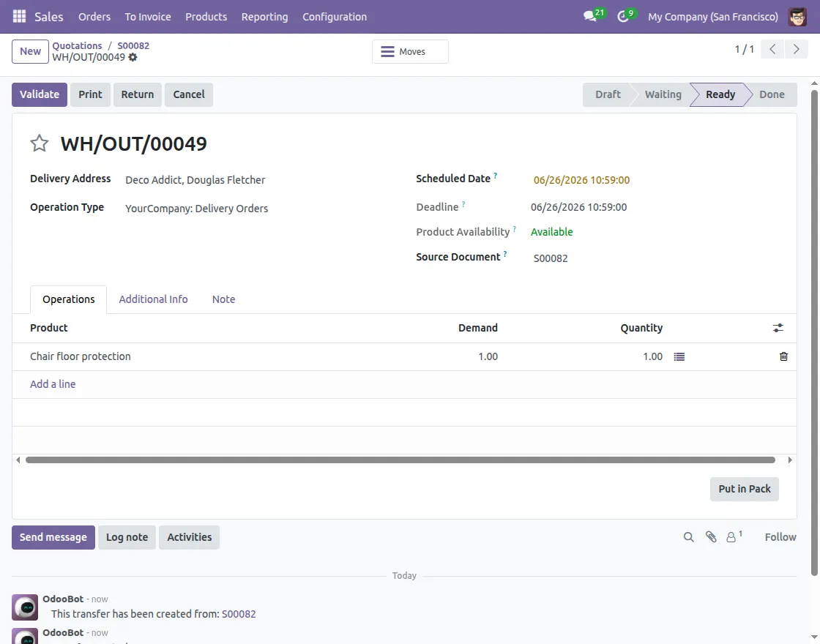Image resolution: width=820 pixels, height=644 pixels.
Task: Click Put in Pack button
Action: [x=744, y=489]
